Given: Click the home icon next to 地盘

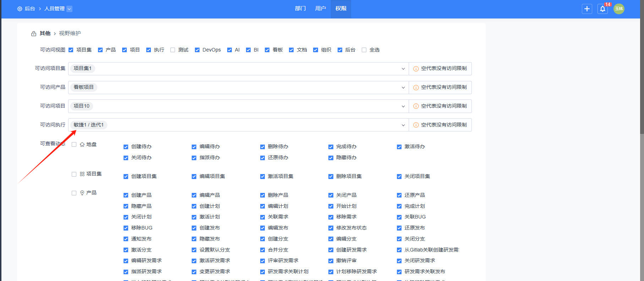Looking at the screenshot, I should pyautogui.click(x=82, y=145).
